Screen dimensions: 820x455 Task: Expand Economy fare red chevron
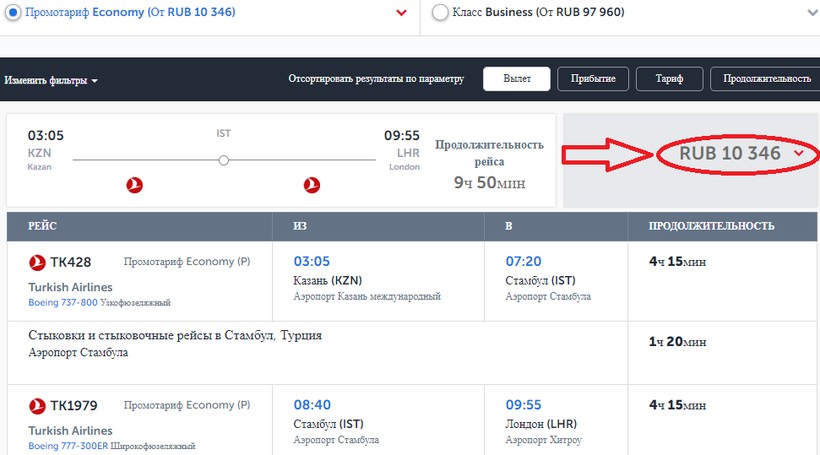click(401, 13)
